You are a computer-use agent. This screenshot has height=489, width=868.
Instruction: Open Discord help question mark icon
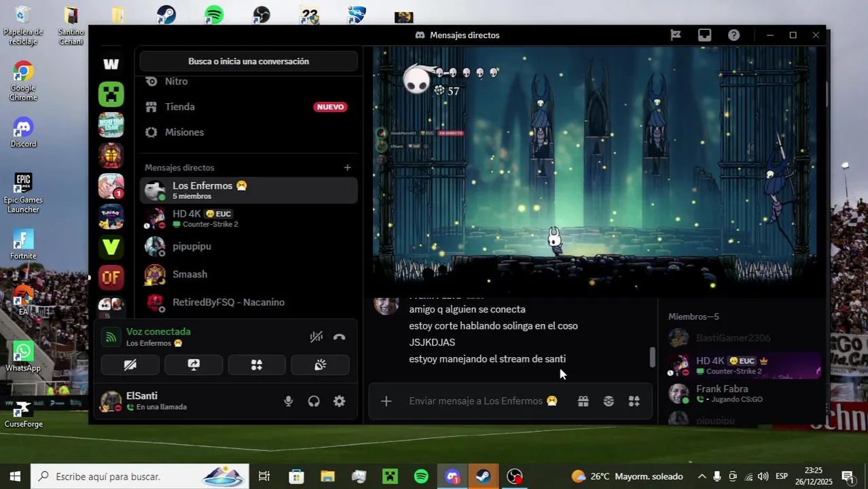coord(734,35)
